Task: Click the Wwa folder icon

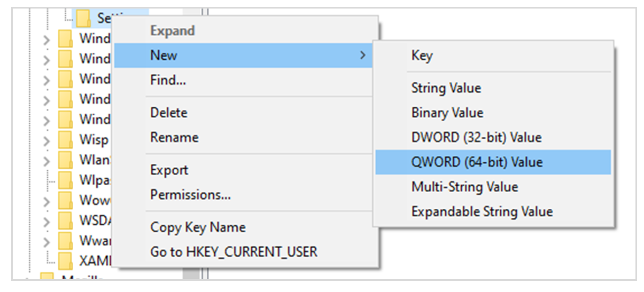Action: click(x=65, y=240)
